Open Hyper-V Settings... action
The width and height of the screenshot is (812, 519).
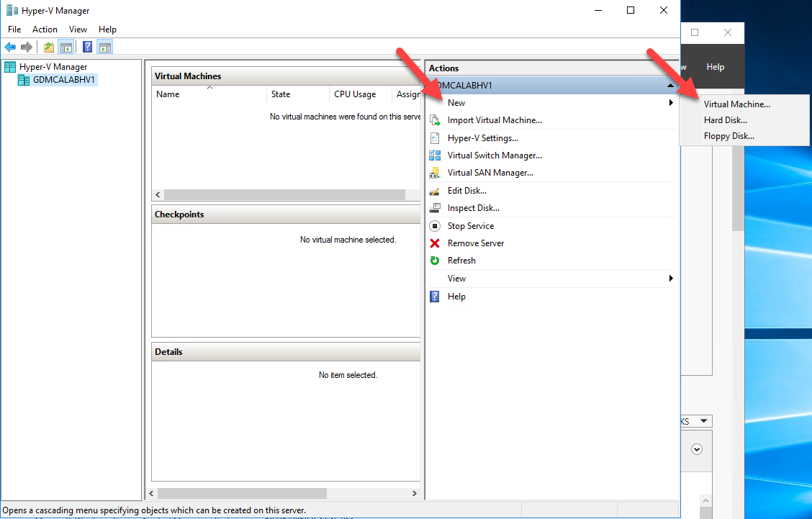[x=482, y=138]
